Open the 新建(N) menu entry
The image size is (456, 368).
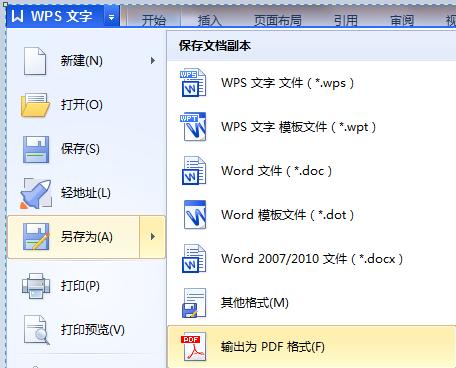(x=86, y=61)
